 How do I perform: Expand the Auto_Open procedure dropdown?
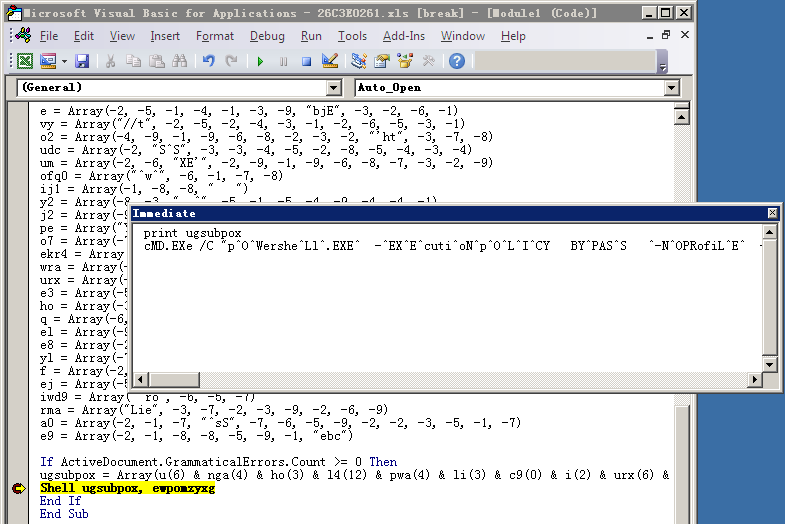pyautogui.click(x=671, y=88)
